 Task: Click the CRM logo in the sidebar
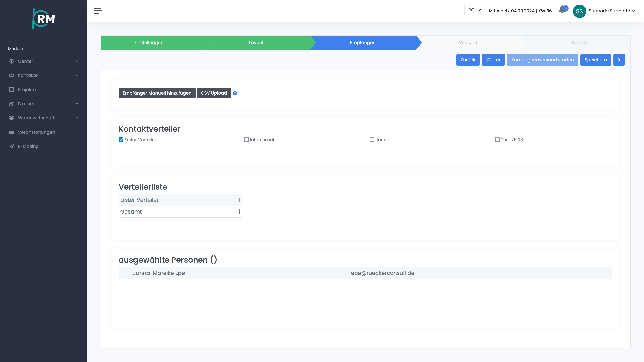pos(43,18)
